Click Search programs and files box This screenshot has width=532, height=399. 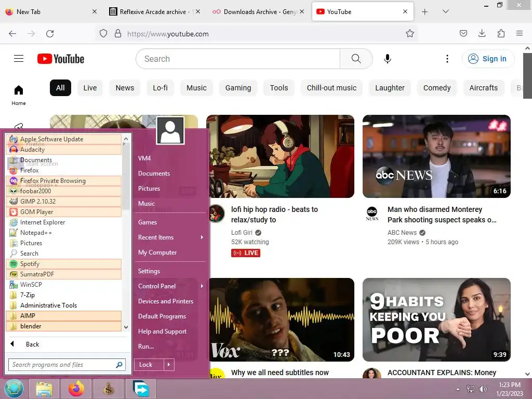click(x=67, y=365)
